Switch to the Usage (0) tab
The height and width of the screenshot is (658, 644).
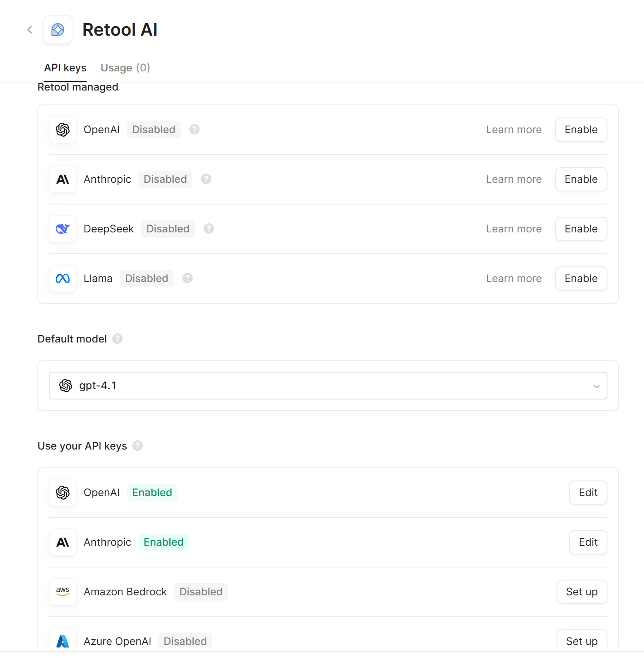pyautogui.click(x=125, y=68)
